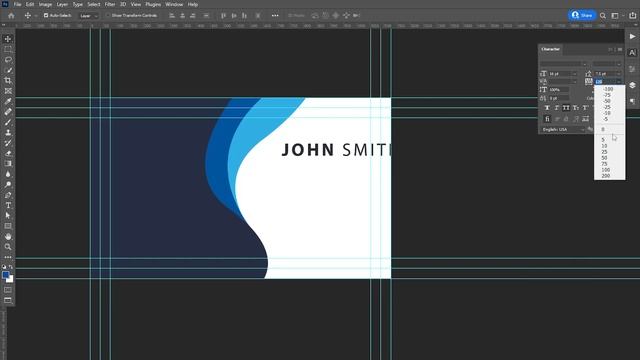640x360 pixels.
Task: Click the foreground blue color swatch
Action: click(x=5, y=275)
